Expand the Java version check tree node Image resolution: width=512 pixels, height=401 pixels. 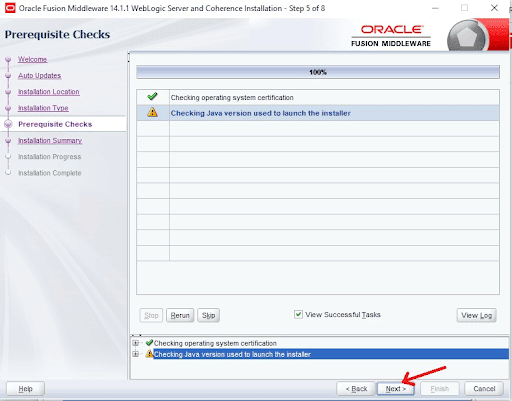[135, 354]
